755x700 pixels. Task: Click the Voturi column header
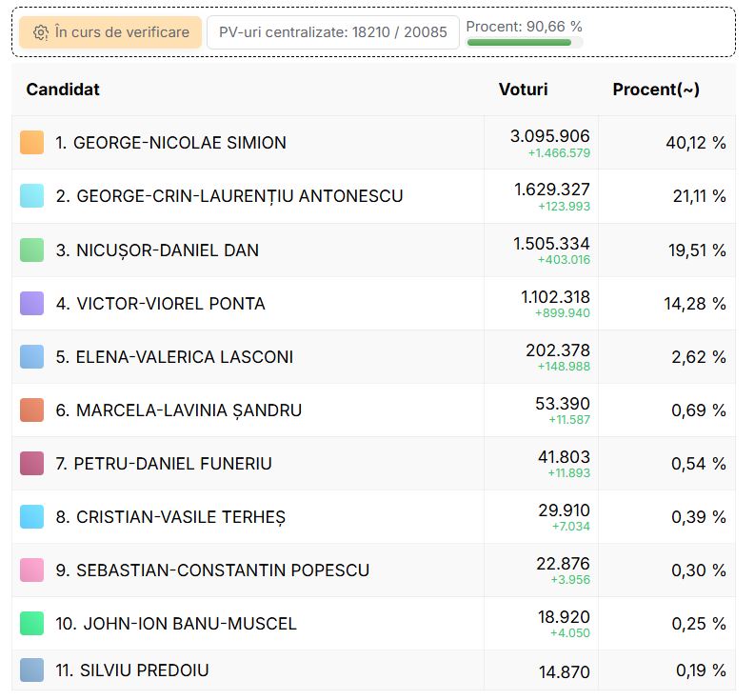[524, 90]
